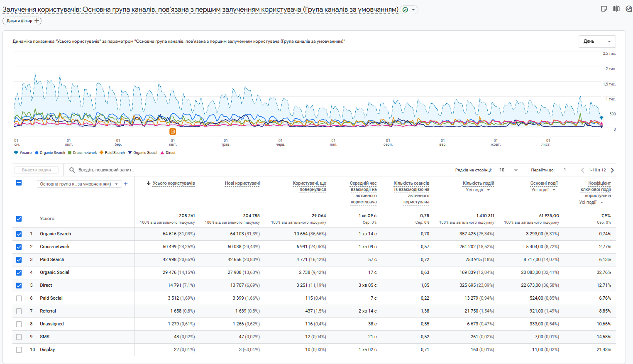
Task: Click the Додати фільтр button
Action: pos(22,21)
